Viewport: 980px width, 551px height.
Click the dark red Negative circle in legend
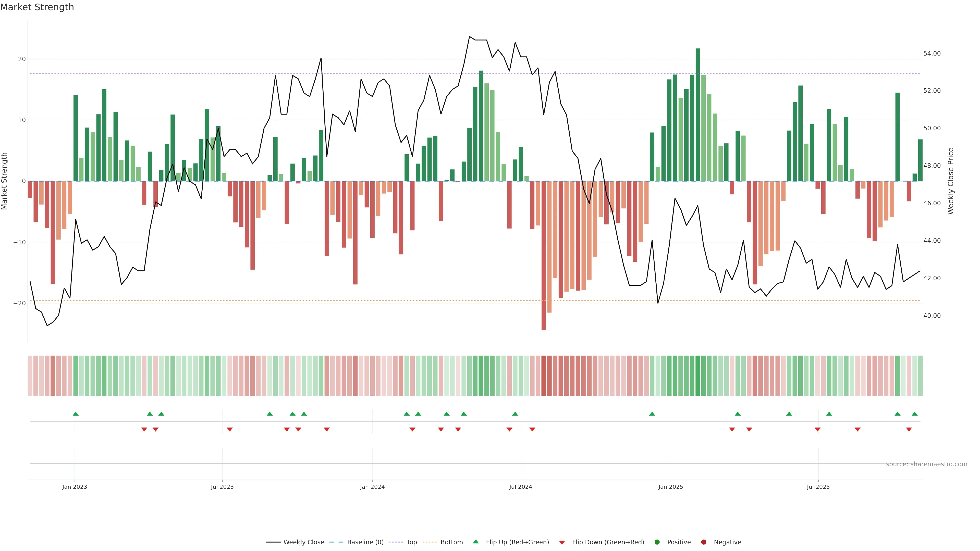(x=703, y=542)
